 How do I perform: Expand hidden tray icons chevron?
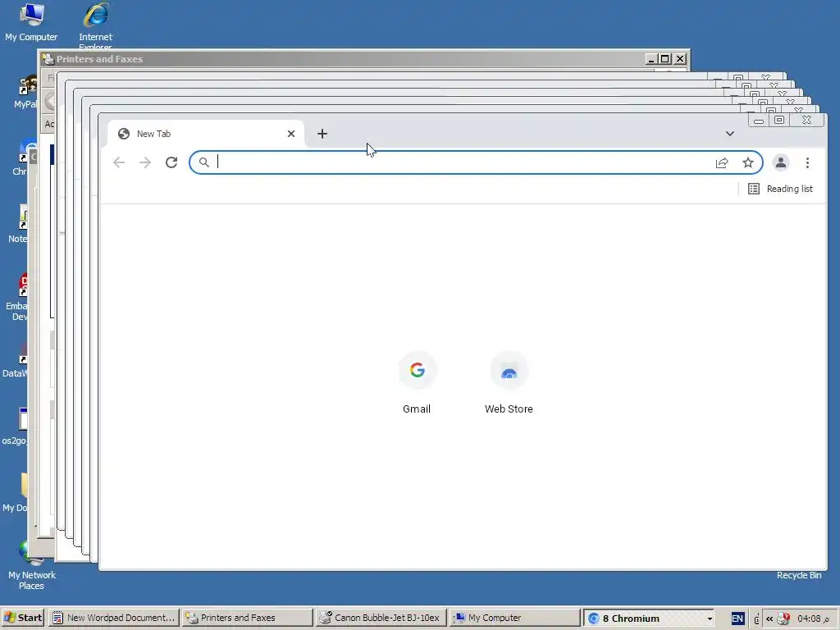click(769, 619)
